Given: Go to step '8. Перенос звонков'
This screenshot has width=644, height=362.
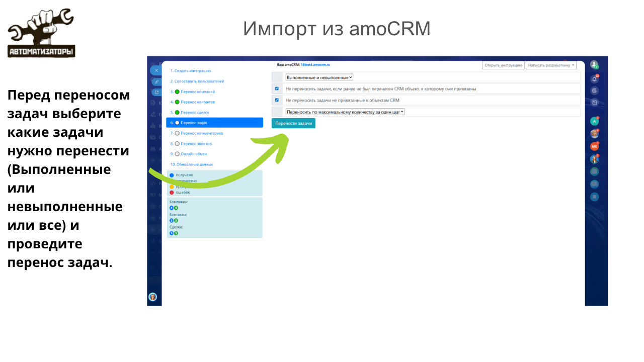Looking at the screenshot, I should coord(191,143).
